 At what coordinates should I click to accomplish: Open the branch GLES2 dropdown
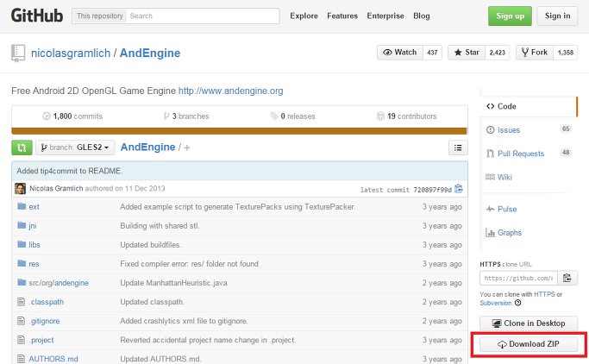point(75,147)
